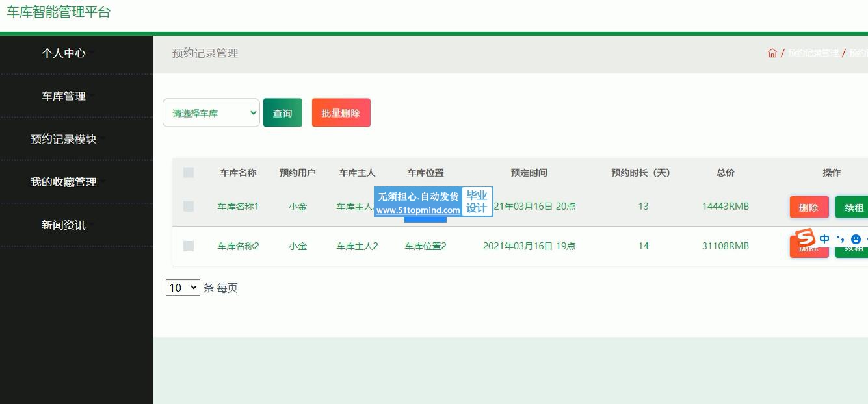Click 续租 for the 车库名称1 row

[852, 208]
